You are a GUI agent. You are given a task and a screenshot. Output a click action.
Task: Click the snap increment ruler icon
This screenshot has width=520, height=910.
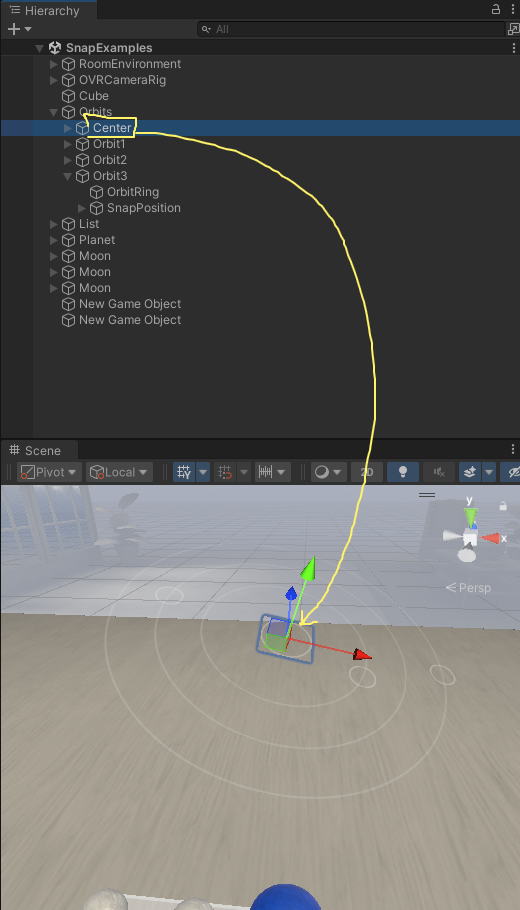[x=266, y=472]
